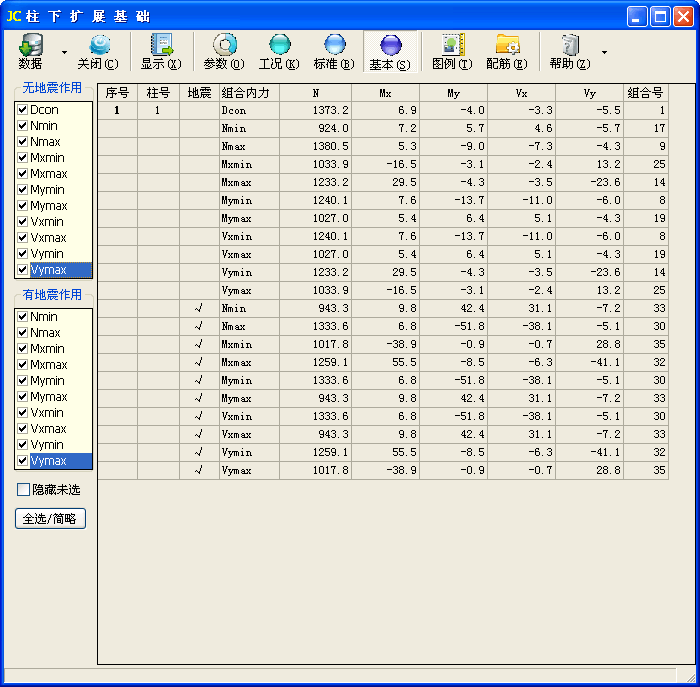
Task: Toggle Vxmin checkbox in 无地震作用 list
Action: click(22, 221)
